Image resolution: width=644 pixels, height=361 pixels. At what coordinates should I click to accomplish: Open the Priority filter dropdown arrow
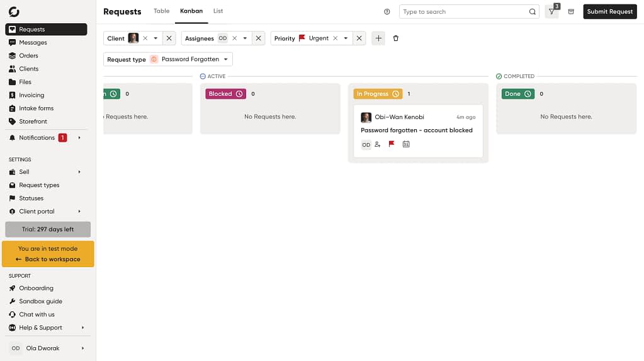(346, 38)
